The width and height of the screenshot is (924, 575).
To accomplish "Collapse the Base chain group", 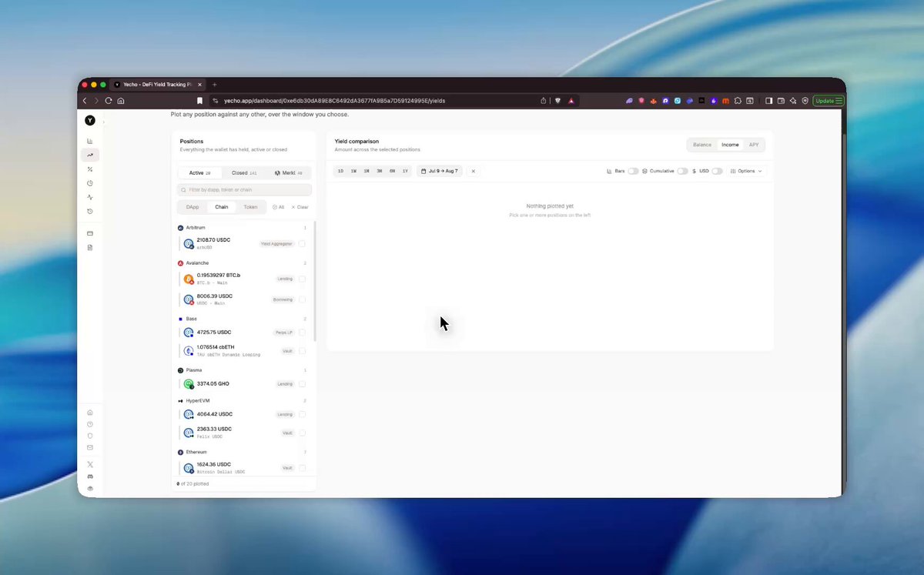I will pos(242,319).
